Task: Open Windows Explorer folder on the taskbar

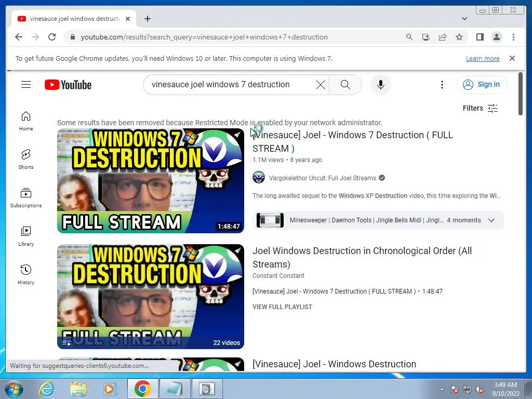Action: (x=78, y=389)
